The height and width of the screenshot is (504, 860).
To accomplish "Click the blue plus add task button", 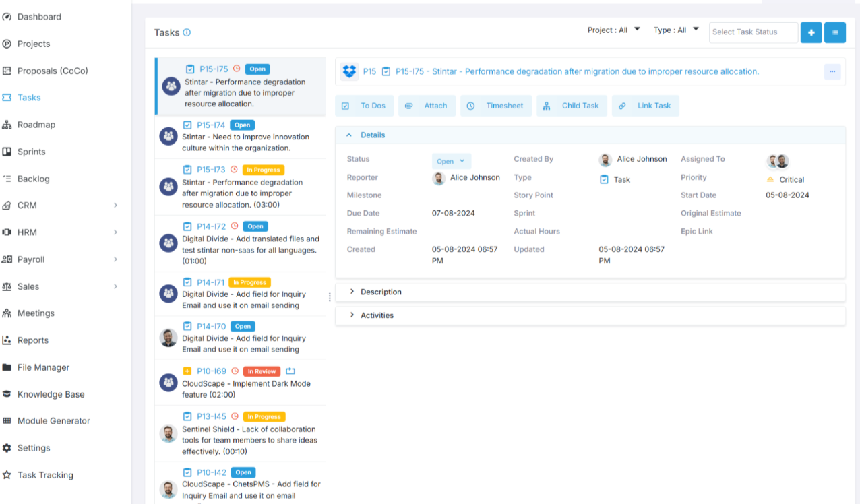I will (811, 32).
